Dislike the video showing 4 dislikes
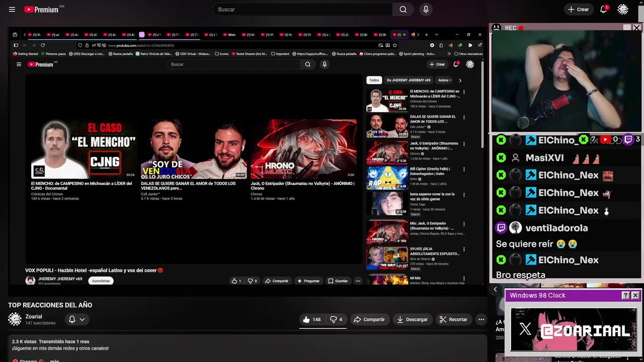 tap(336, 319)
